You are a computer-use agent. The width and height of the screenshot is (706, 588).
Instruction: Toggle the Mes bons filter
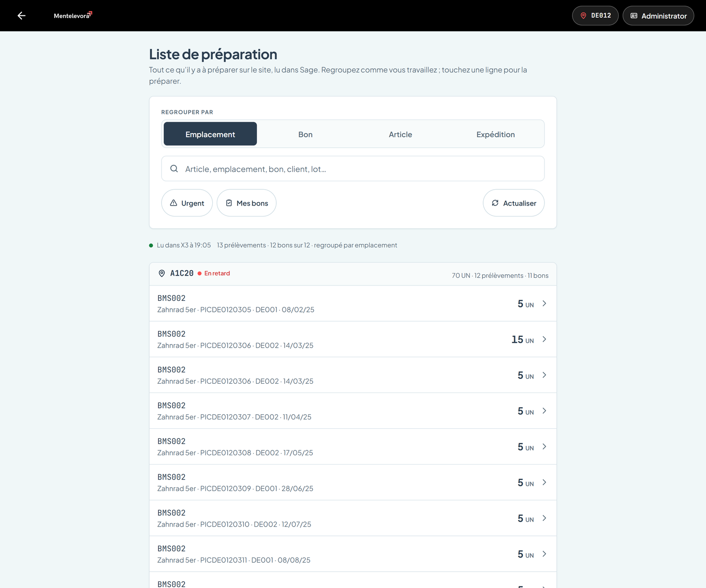click(x=247, y=203)
